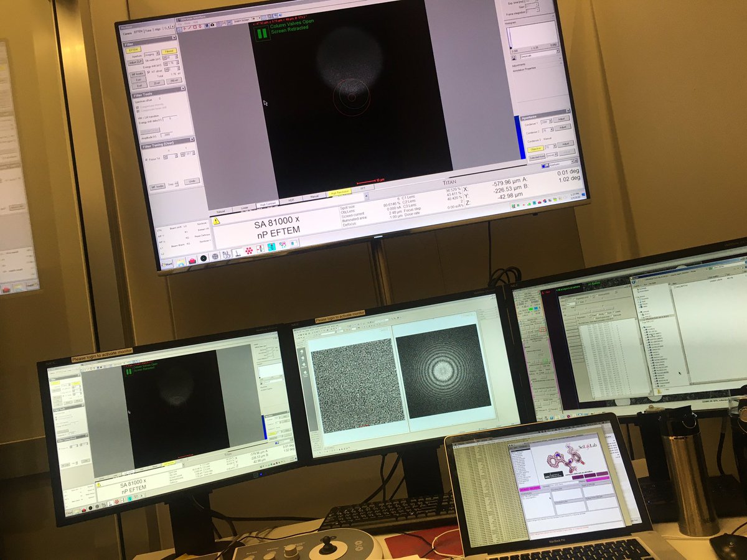Image resolution: width=747 pixels, height=560 pixels.
Task: Expand the Filter panel flap-out arrow
Action: click(x=174, y=37)
